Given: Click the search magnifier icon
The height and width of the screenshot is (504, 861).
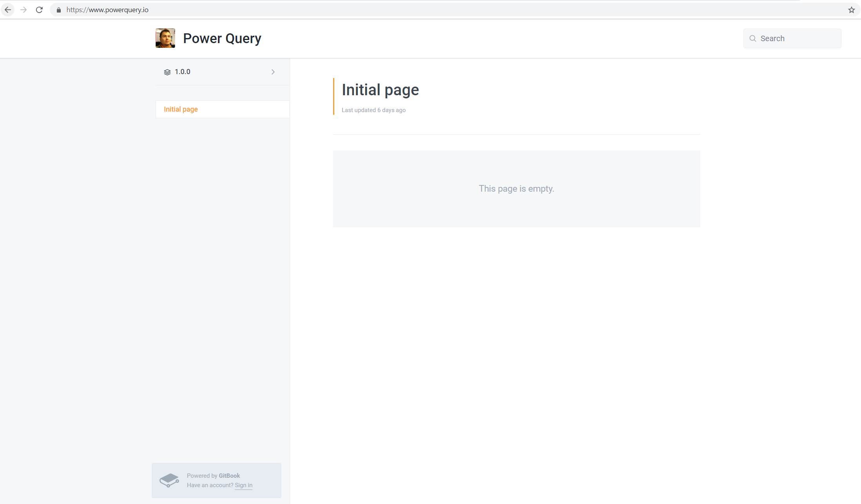Looking at the screenshot, I should tap(753, 38).
